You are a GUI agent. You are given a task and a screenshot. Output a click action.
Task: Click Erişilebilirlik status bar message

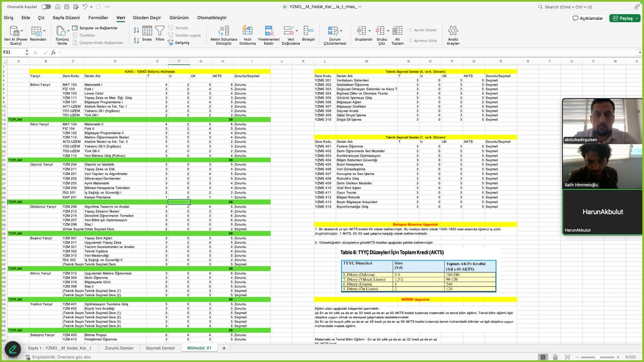(58, 357)
